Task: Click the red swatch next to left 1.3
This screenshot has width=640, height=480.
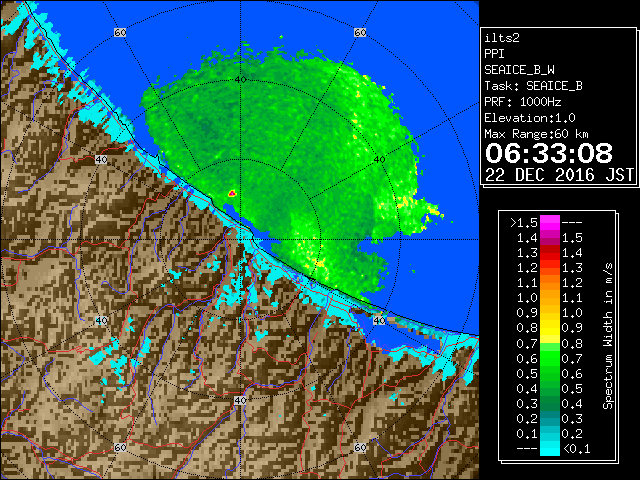Action: pyautogui.click(x=549, y=253)
